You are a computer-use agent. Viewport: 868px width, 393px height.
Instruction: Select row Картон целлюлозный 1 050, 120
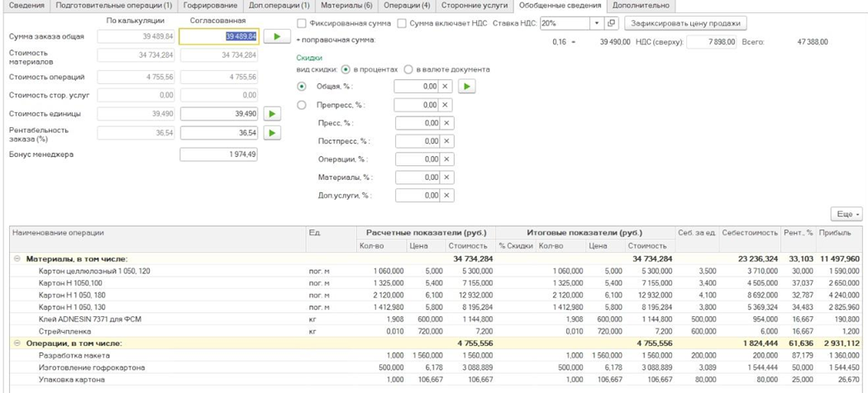pos(434,272)
